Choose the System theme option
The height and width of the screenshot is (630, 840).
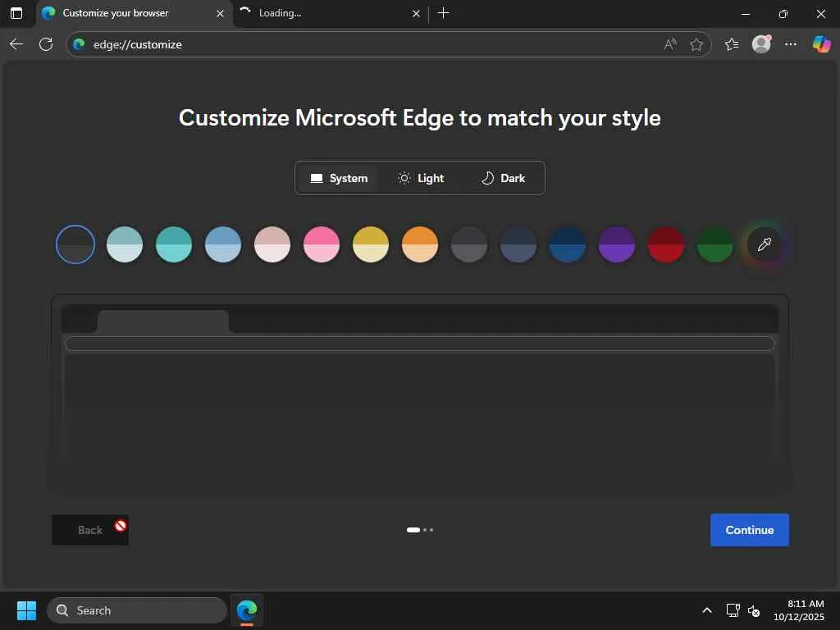point(339,178)
